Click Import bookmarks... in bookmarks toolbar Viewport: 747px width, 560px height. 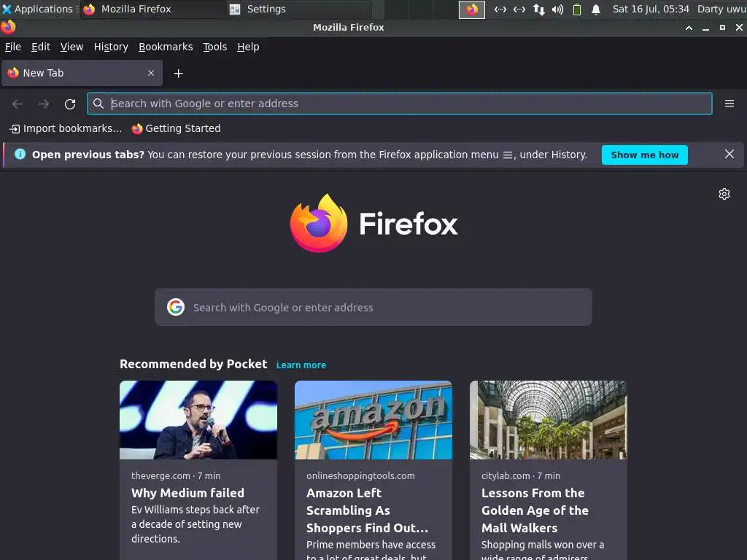66,128
